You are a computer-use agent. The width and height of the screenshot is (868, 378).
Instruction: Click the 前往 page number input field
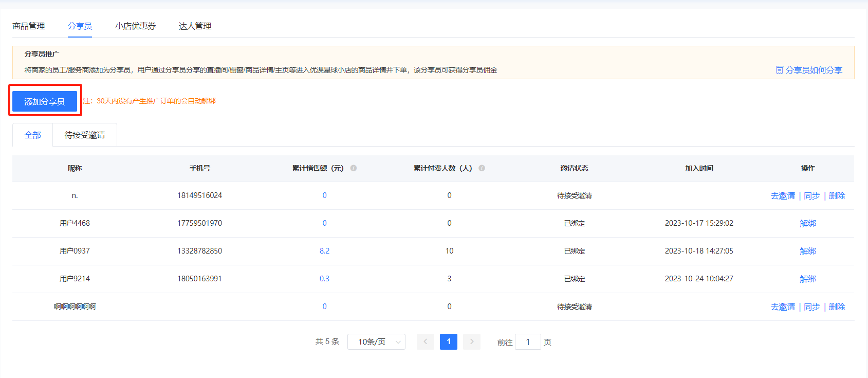(x=528, y=342)
